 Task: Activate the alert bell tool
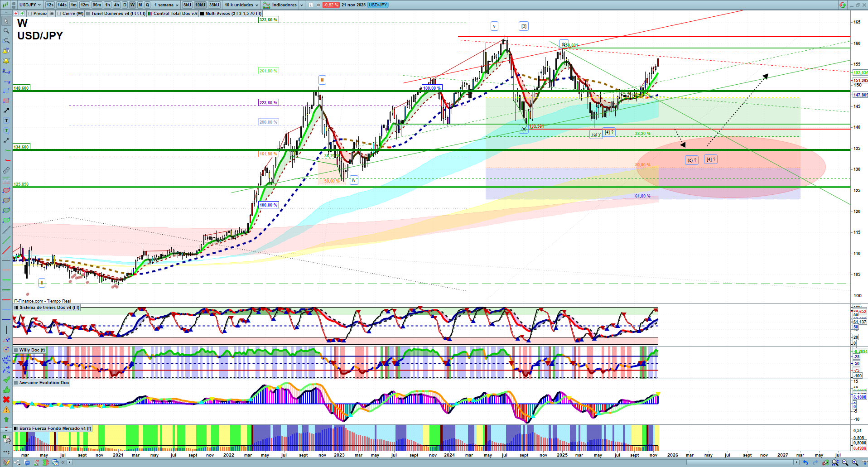6,61
